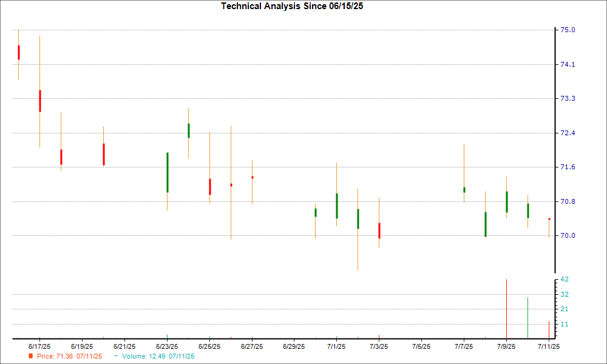Click the 11 volume axis label
This screenshot has width=607, height=364.
point(565,324)
